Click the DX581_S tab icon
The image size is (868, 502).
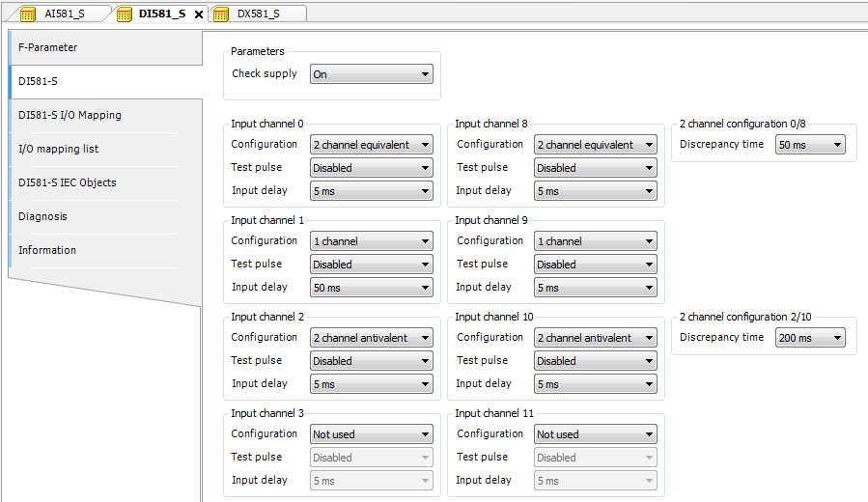click(221, 14)
